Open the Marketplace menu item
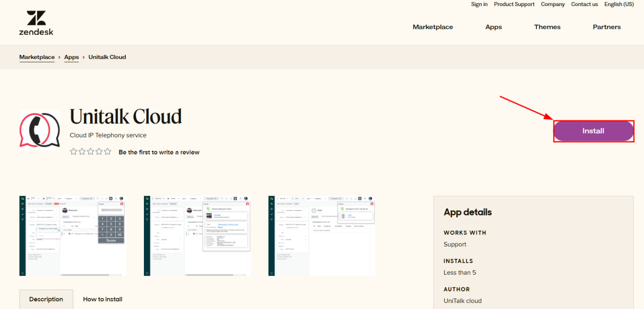This screenshot has height=309, width=644. pos(433,27)
